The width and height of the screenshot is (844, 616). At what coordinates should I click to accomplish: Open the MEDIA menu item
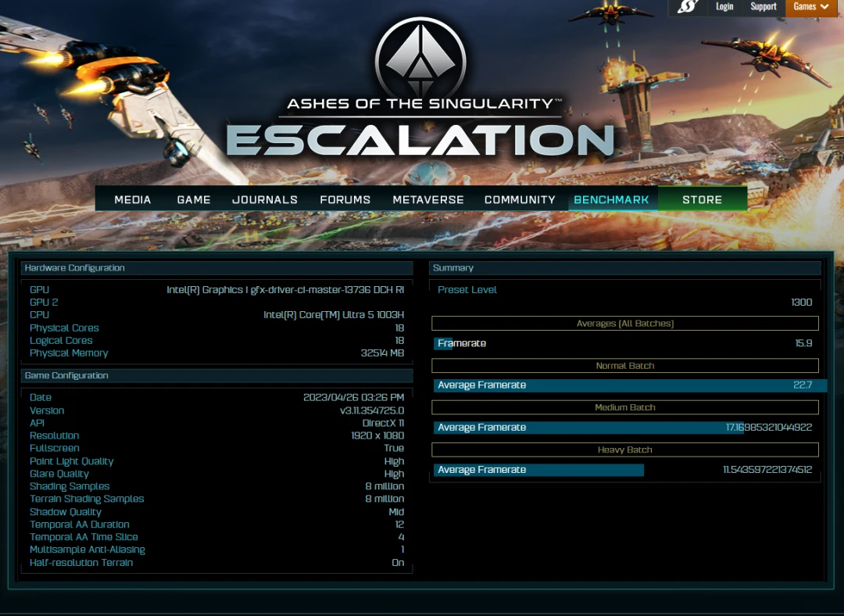coord(132,200)
